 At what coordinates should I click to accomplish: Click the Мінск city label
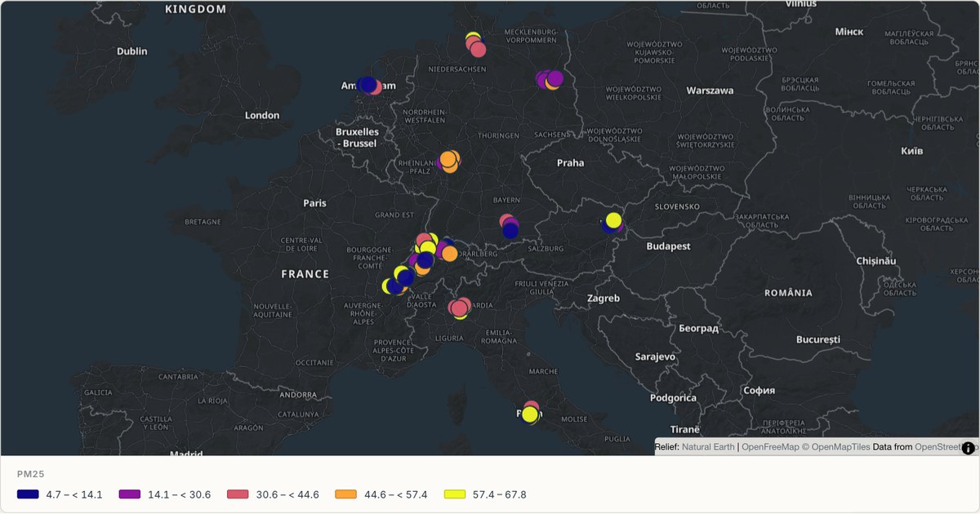click(849, 31)
